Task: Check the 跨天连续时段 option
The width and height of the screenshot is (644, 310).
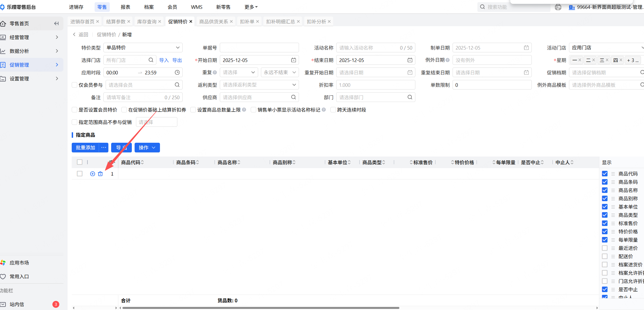Action: tap(333, 110)
